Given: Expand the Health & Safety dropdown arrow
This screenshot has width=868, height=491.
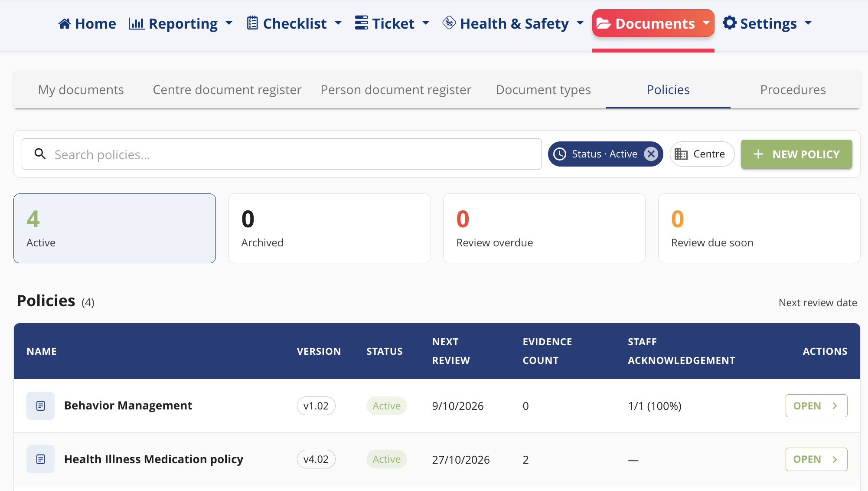Looking at the screenshot, I should [x=580, y=23].
